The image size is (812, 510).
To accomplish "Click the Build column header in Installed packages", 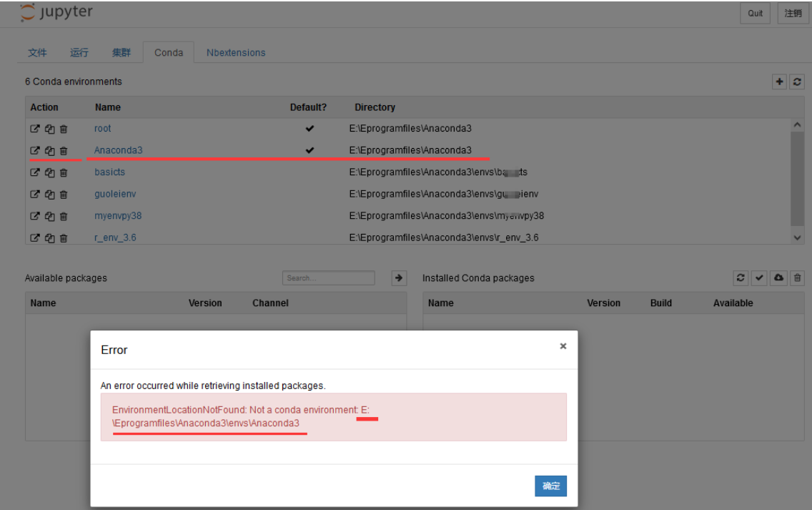I will coord(660,303).
